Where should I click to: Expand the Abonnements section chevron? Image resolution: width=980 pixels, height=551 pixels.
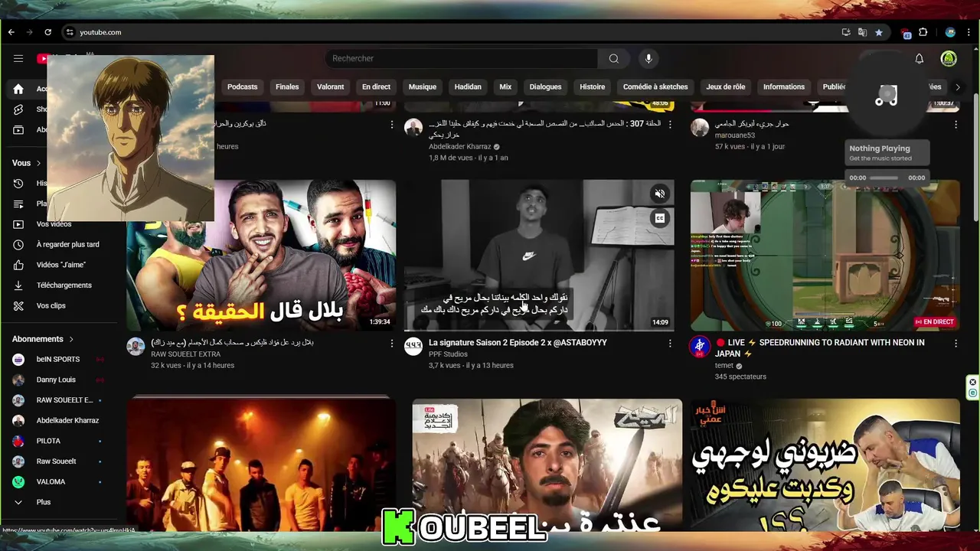[x=71, y=339]
